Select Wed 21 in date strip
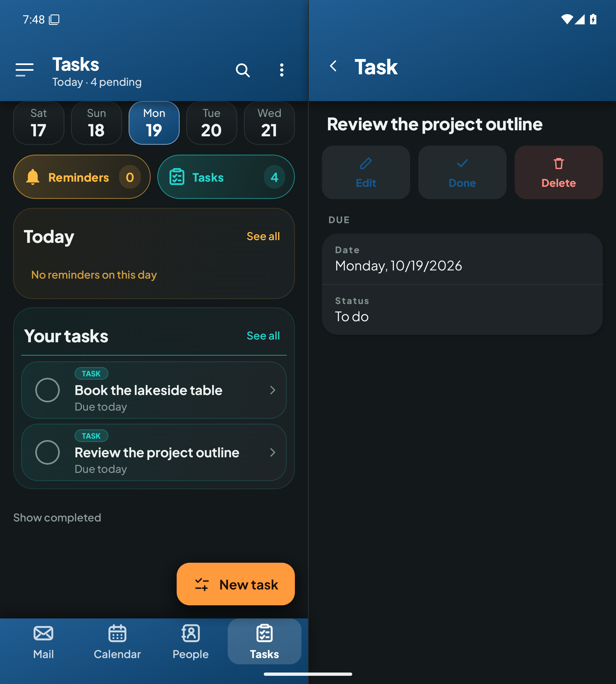Viewport: 616px width, 684px height. coord(269,123)
